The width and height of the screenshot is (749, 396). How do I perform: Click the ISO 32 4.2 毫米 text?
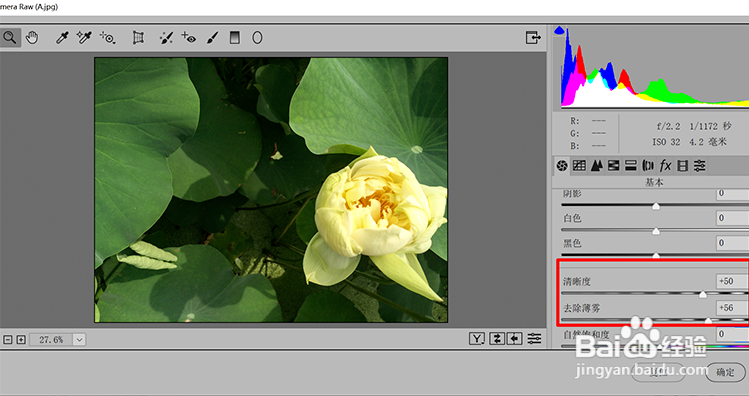click(689, 142)
